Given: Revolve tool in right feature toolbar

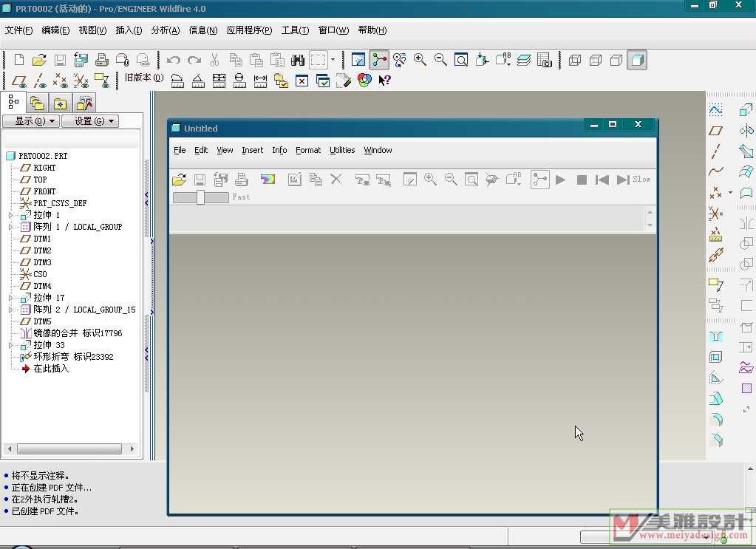Looking at the screenshot, I should 746,130.
